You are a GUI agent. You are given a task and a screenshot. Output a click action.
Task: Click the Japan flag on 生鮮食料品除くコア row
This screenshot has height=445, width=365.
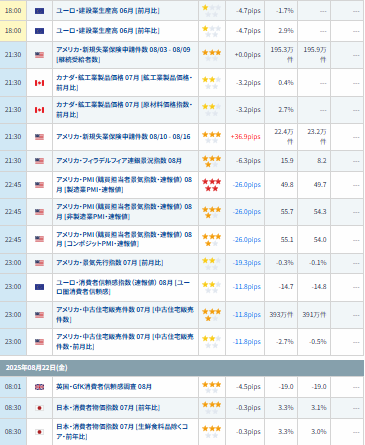39,432
